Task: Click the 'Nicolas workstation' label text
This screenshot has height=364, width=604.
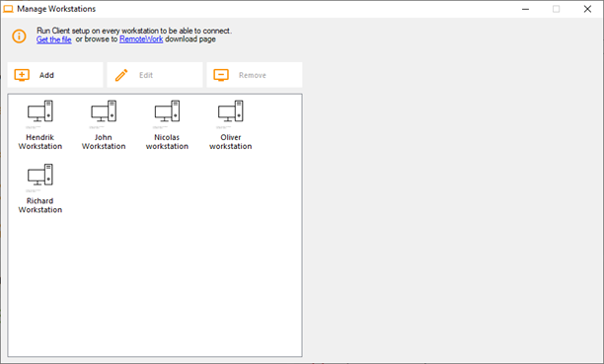Action: click(x=167, y=142)
